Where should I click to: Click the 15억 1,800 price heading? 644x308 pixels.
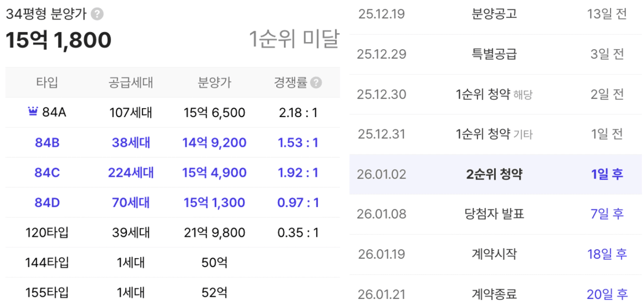coord(58,40)
